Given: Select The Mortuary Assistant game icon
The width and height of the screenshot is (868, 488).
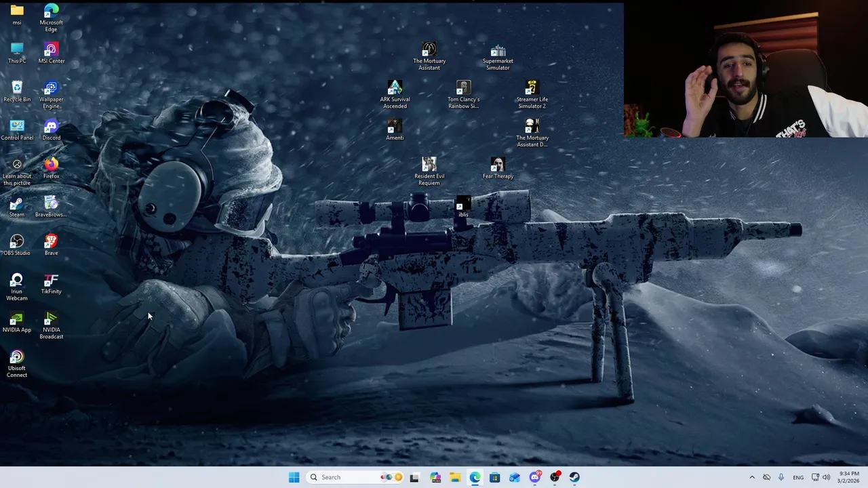Looking at the screenshot, I should click(429, 56).
